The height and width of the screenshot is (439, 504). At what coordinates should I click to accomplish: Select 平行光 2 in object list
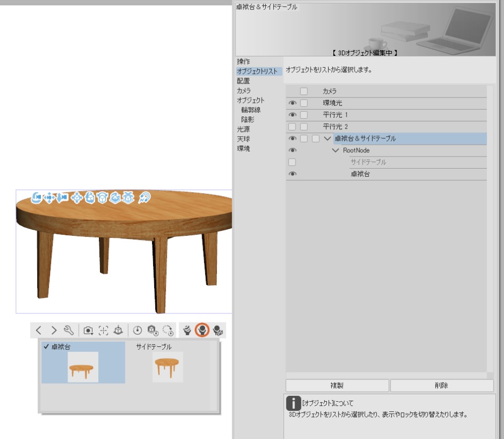(387, 127)
